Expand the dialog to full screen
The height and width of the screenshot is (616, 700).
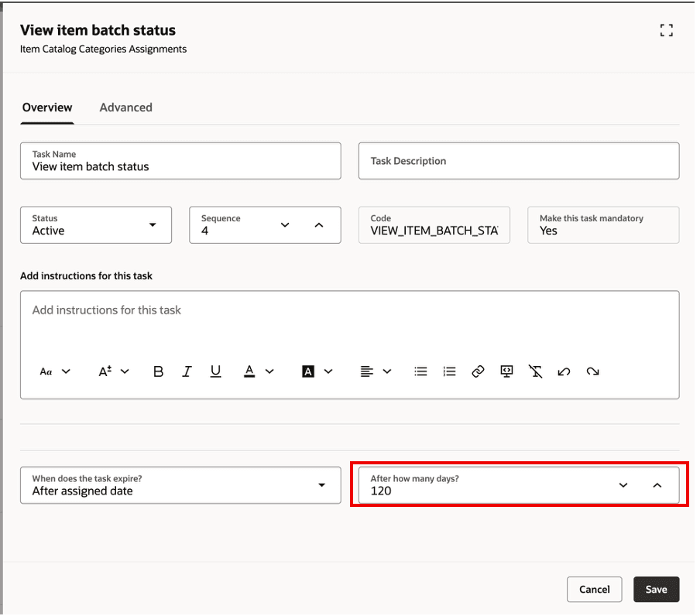pyautogui.click(x=666, y=30)
